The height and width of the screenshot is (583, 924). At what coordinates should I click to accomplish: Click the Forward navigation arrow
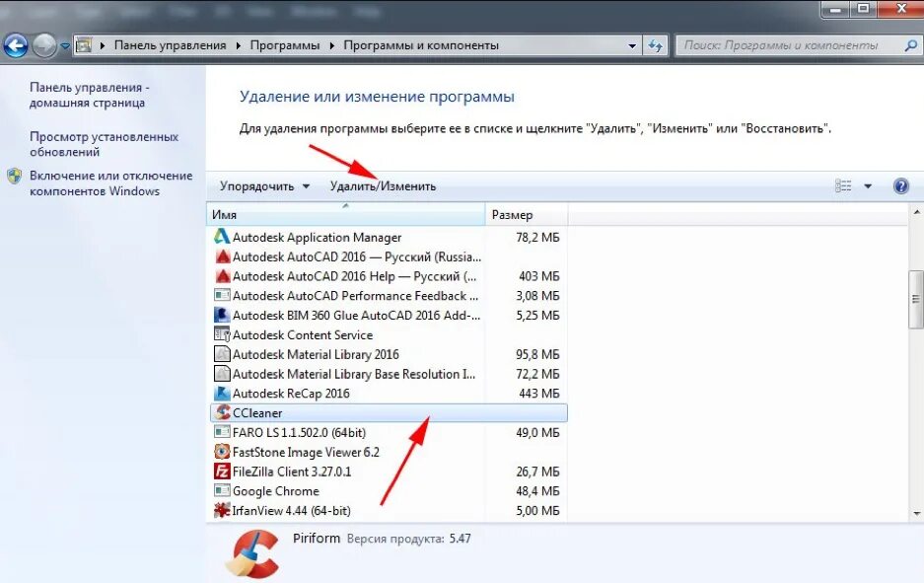point(44,45)
